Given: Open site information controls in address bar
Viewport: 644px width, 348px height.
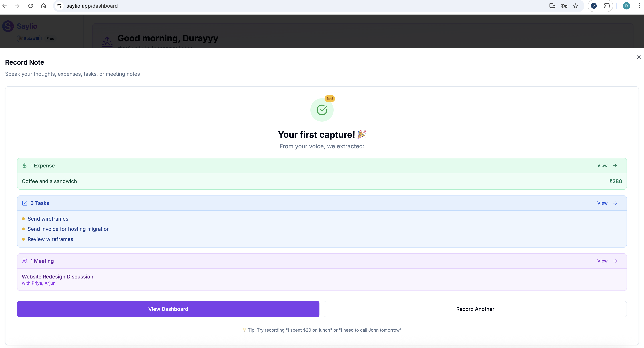Looking at the screenshot, I should [59, 6].
